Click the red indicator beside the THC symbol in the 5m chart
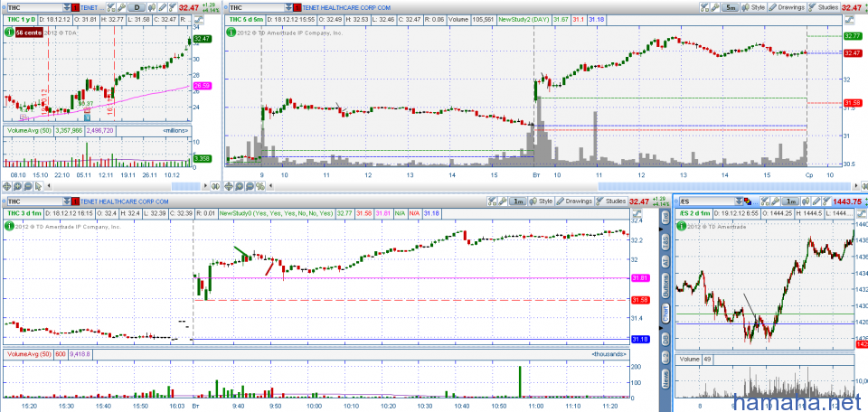The width and height of the screenshot is (868, 412). click(x=297, y=8)
